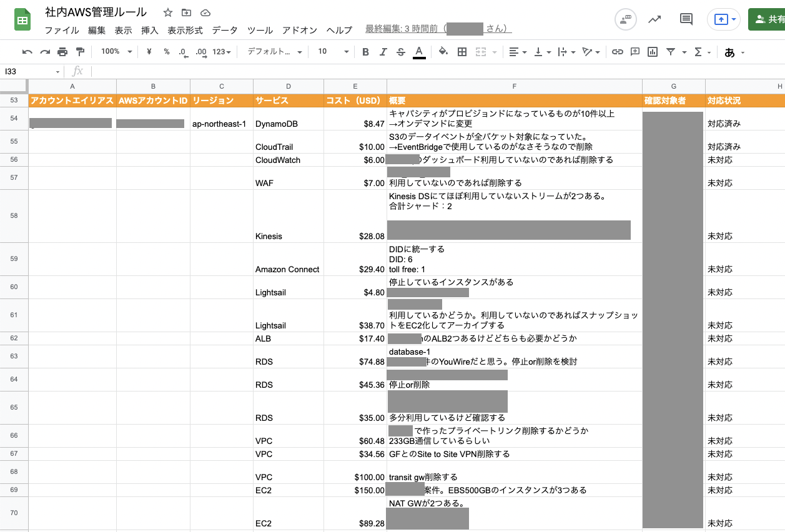785x532 pixels.
Task: Open the ファイル menu
Action: point(62,30)
